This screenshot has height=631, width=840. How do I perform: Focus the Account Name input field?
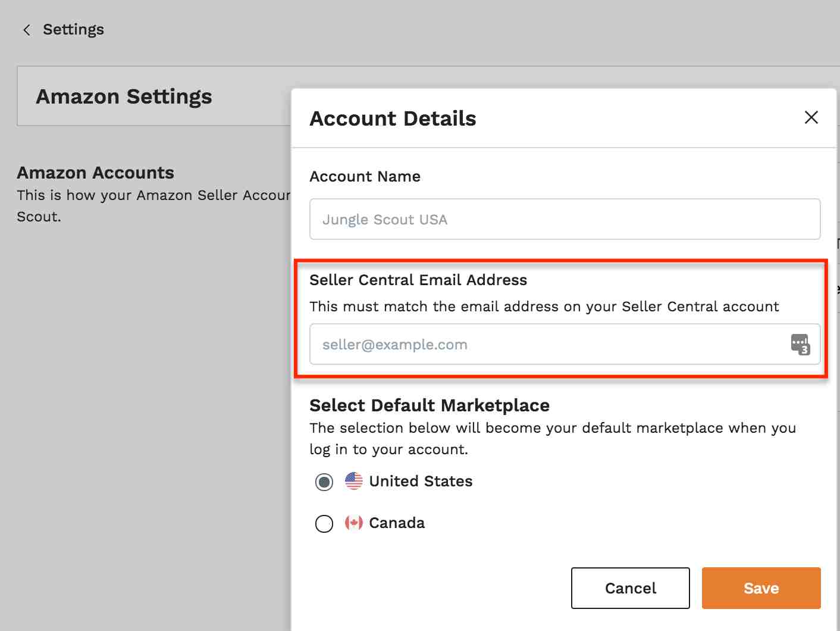tap(564, 219)
